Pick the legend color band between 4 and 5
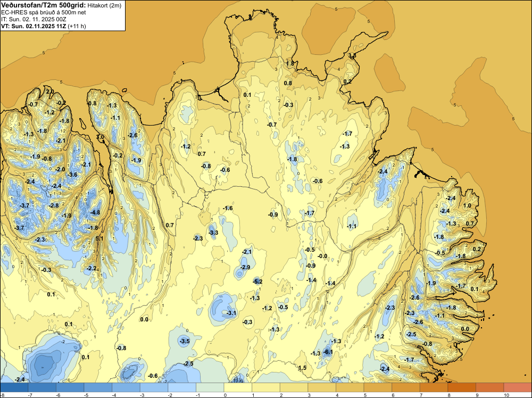The height and width of the screenshot is (398, 532). (350, 387)
